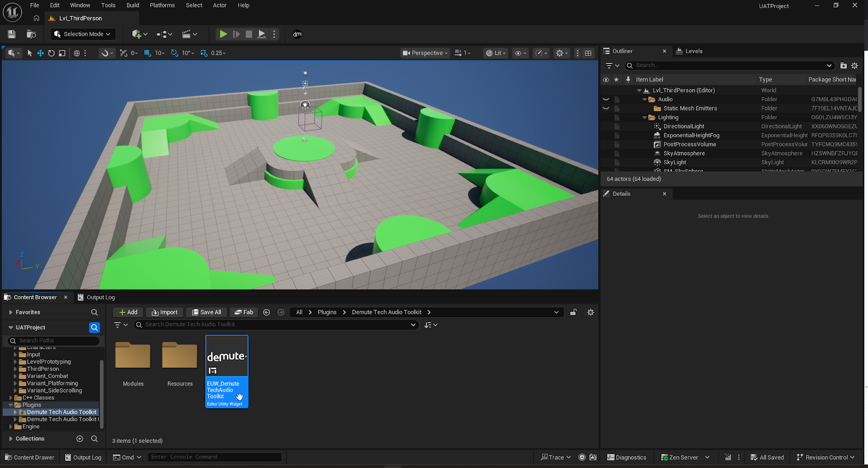Click the Search Demute Tech Audio Toolkit field
The height and width of the screenshot is (468, 868).
pos(276,325)
